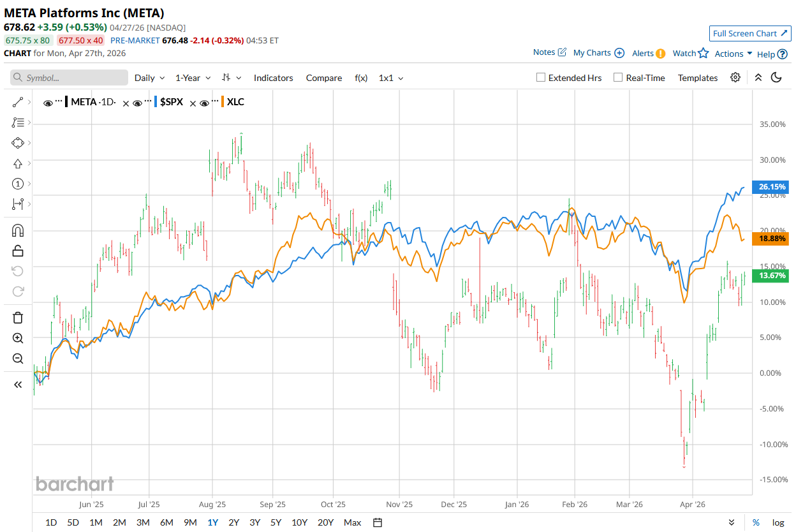Open the My Charts link

pos(598,53)
